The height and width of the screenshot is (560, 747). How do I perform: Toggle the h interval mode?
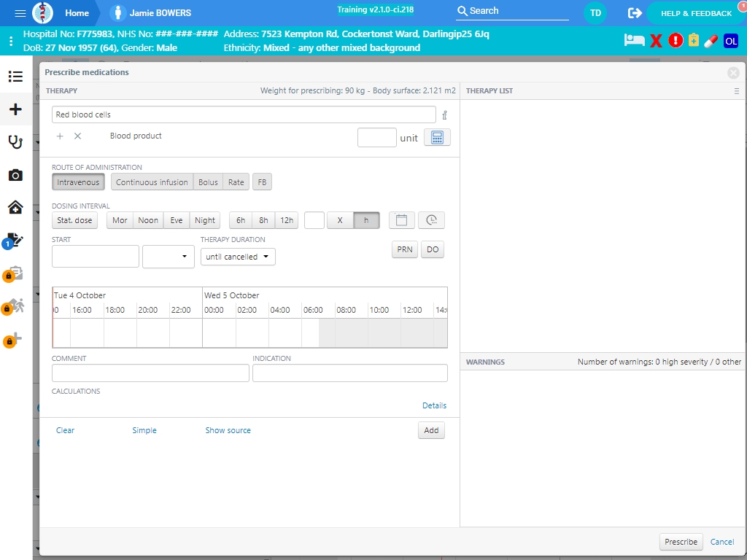pyautogui.click(x=366, y=220)
